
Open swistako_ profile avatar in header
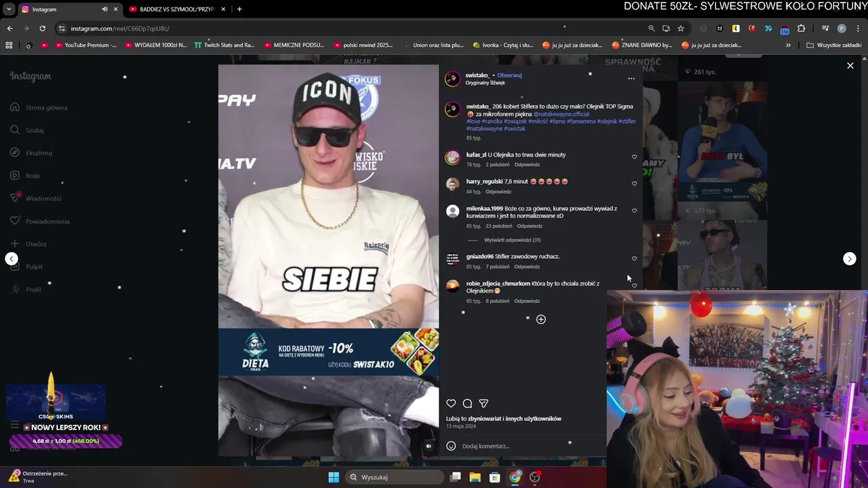(x=452, y=79)
